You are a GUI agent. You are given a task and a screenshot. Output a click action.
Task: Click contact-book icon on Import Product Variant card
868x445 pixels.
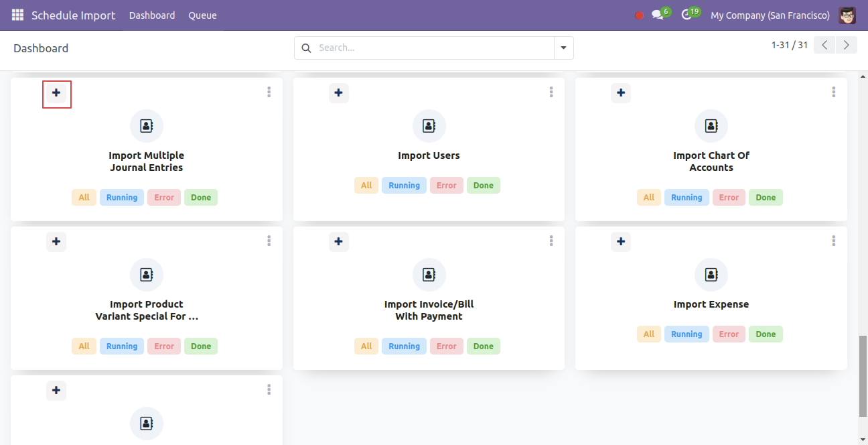tap(147, 275)
